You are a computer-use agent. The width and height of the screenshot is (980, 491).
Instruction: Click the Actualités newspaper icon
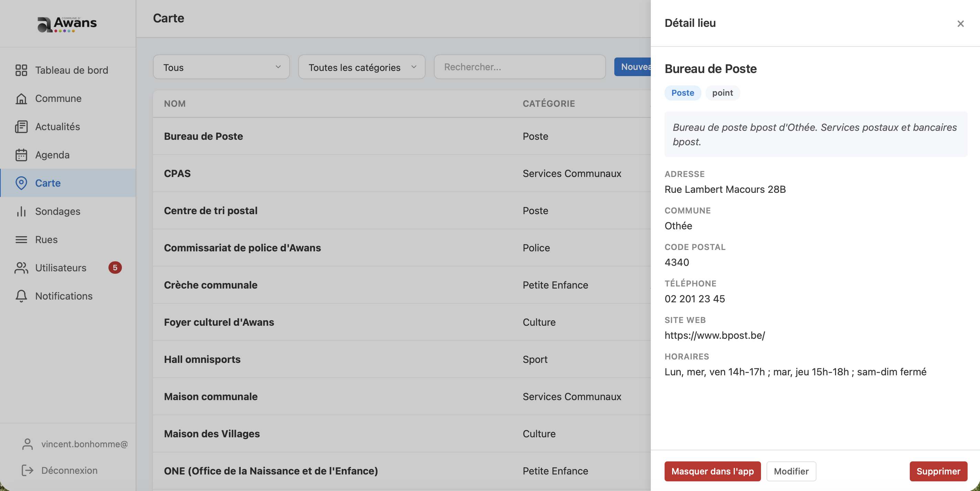point(21,127)
